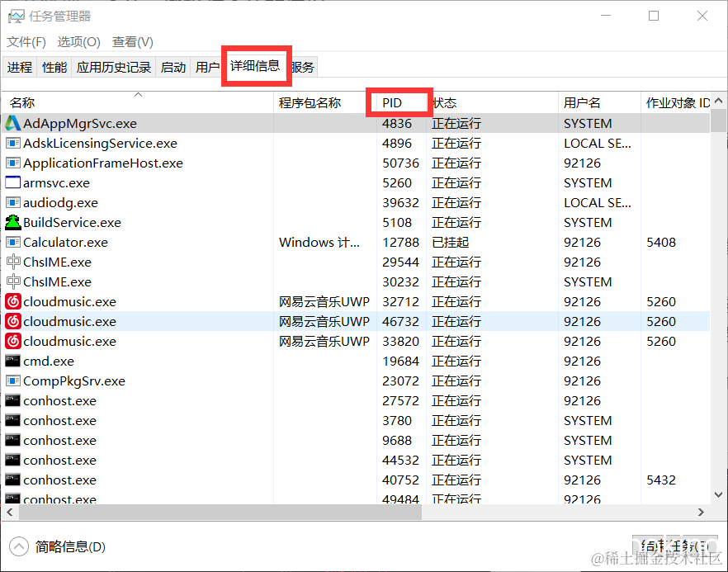Collapse to brief info via arrow icon
The height and width of the screenshot is (572, 728).
click(x=18, y=546)
